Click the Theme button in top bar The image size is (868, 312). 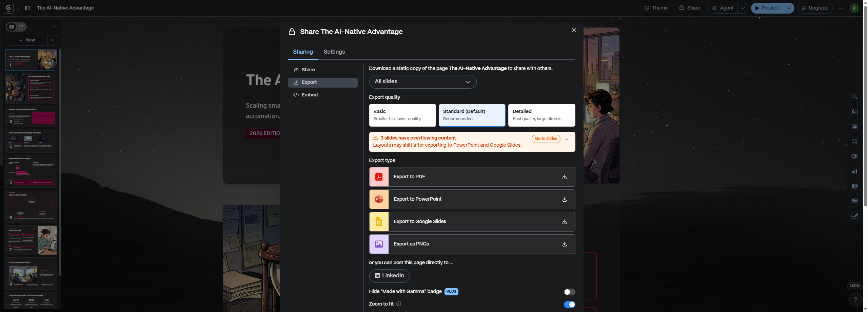coord(656,8)
